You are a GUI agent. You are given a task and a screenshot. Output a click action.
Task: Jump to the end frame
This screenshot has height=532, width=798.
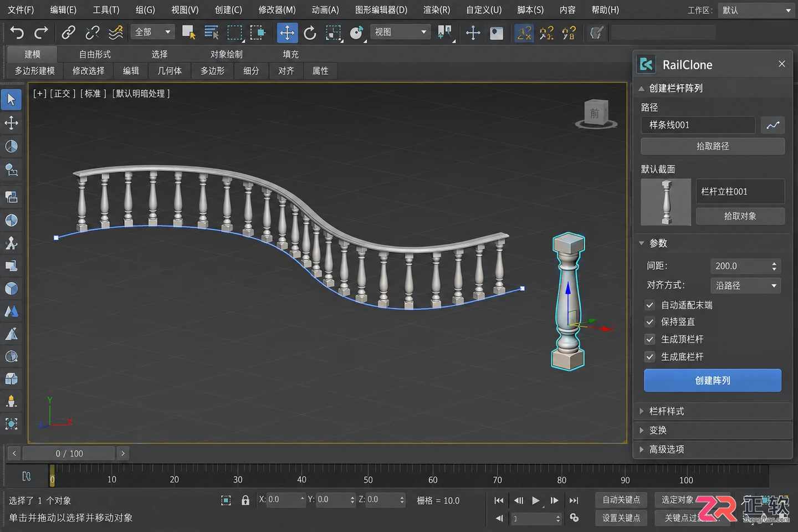(574, 500)
